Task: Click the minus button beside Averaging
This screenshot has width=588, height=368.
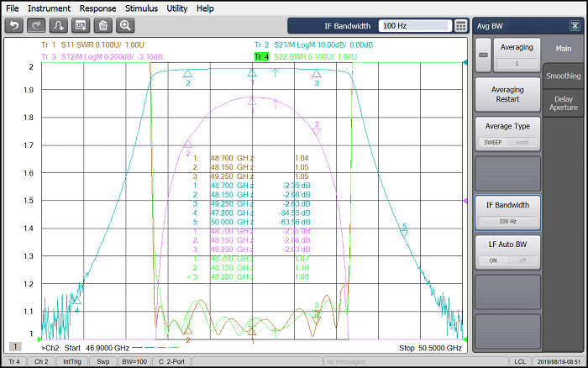Action: click(x=483, y=55)
